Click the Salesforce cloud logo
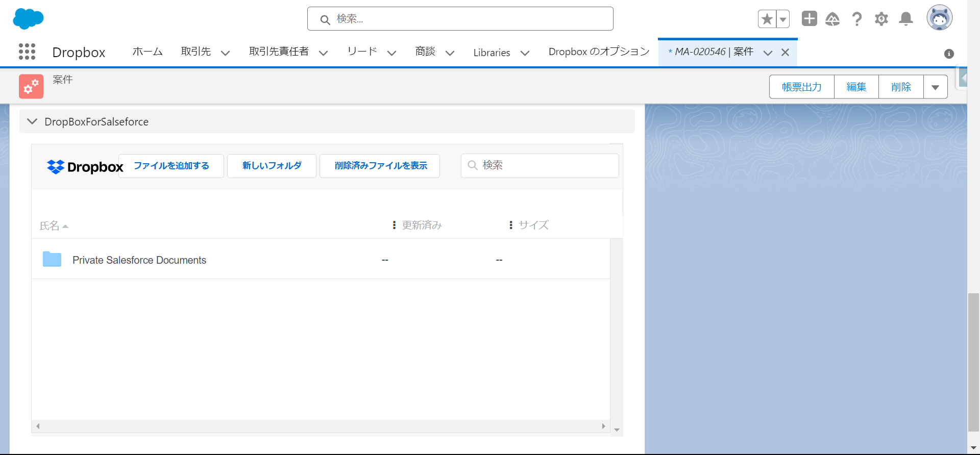The width and height of the screenshot is (980, 455). tap(28, 19)
